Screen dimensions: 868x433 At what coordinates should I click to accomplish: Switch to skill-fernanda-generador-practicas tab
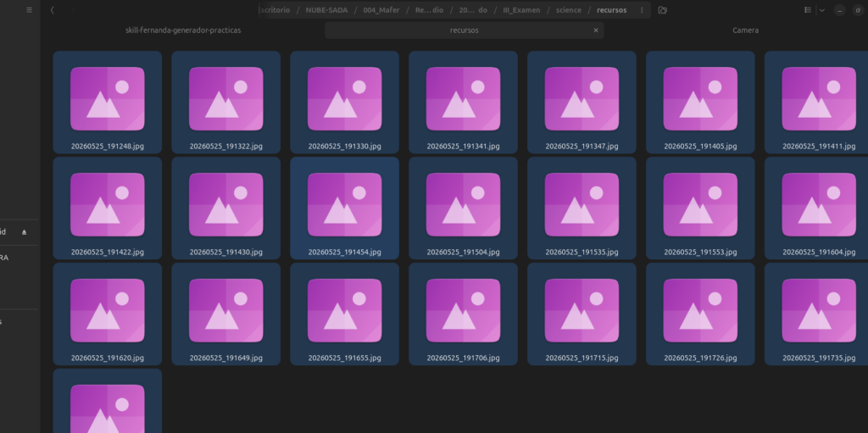(x=183, y=31)
